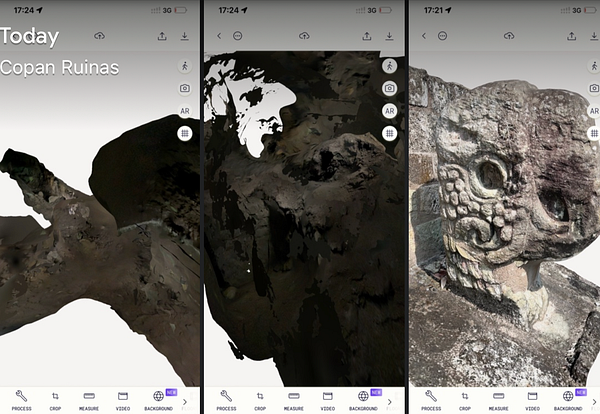Tap download icon in left screen
600x414 pixels.
[x=184, y=36]
